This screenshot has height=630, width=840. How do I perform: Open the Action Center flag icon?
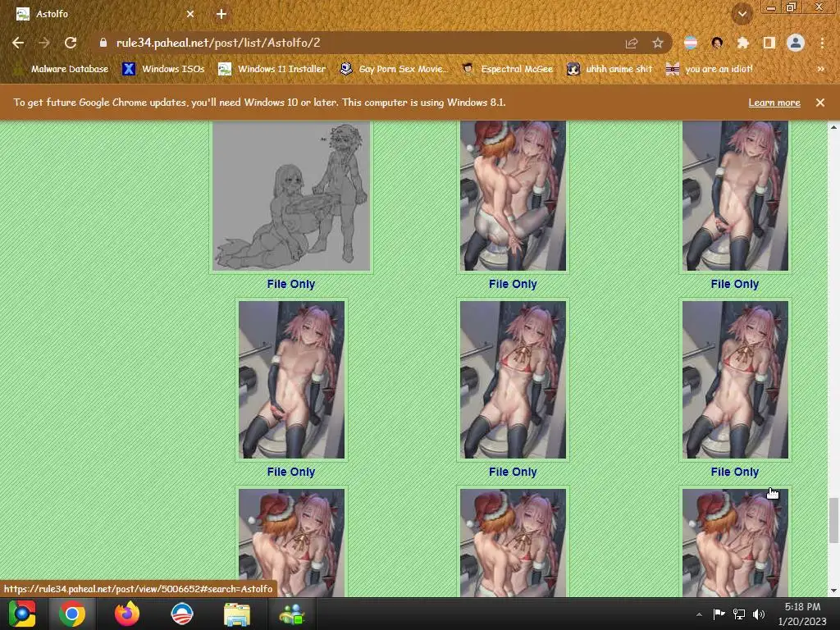click(x=719, y=614)
